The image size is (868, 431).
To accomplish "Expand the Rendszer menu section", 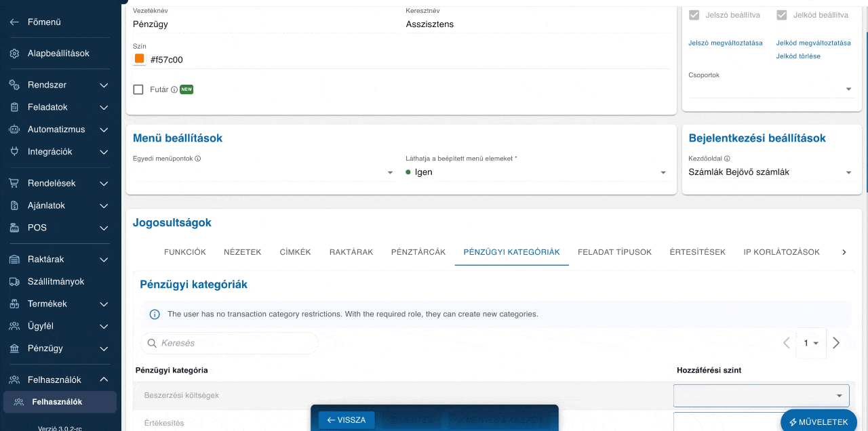I will (x=104, y=85).
